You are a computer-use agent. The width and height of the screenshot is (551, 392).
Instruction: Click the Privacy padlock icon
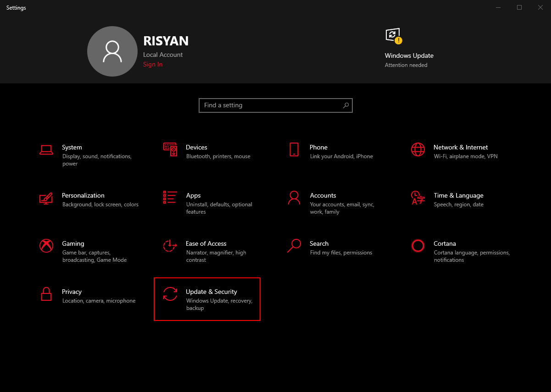[46, 294]
